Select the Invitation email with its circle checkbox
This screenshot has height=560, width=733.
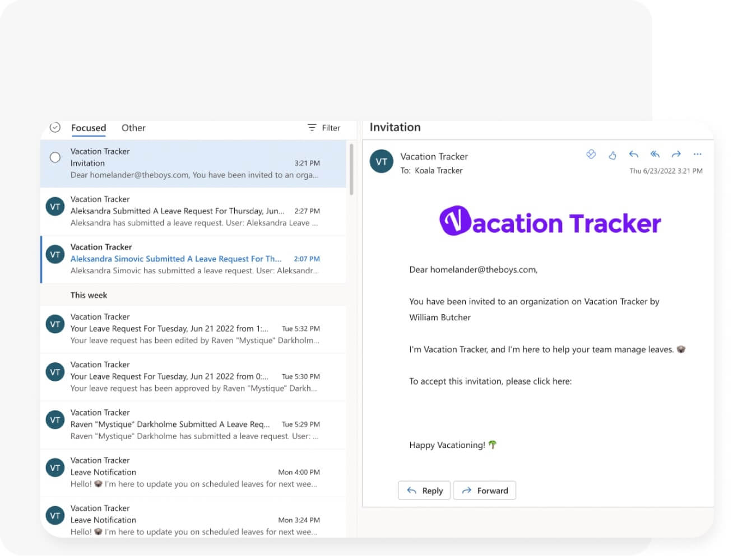55,157
